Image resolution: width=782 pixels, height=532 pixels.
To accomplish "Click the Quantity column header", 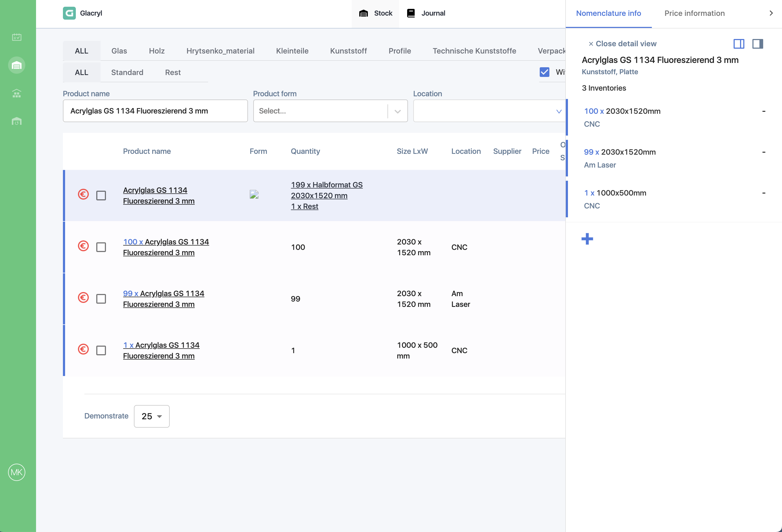I will click(x=305, y=151).
